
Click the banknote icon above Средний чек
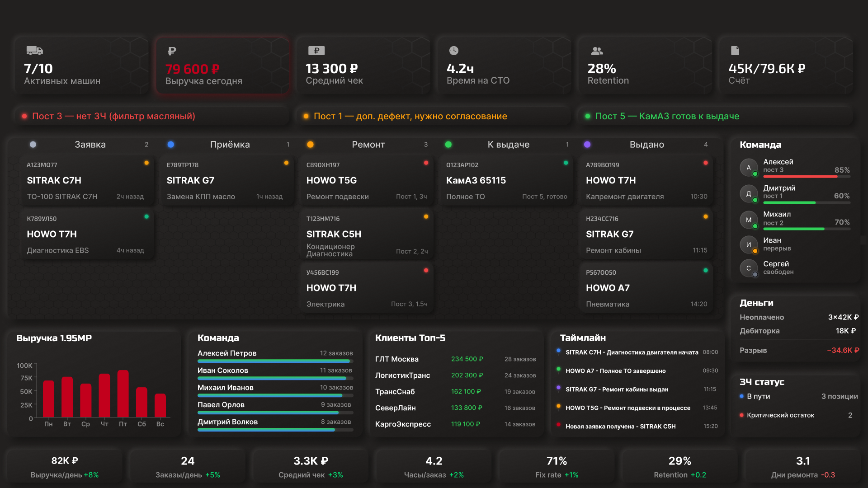click(316, 51)
